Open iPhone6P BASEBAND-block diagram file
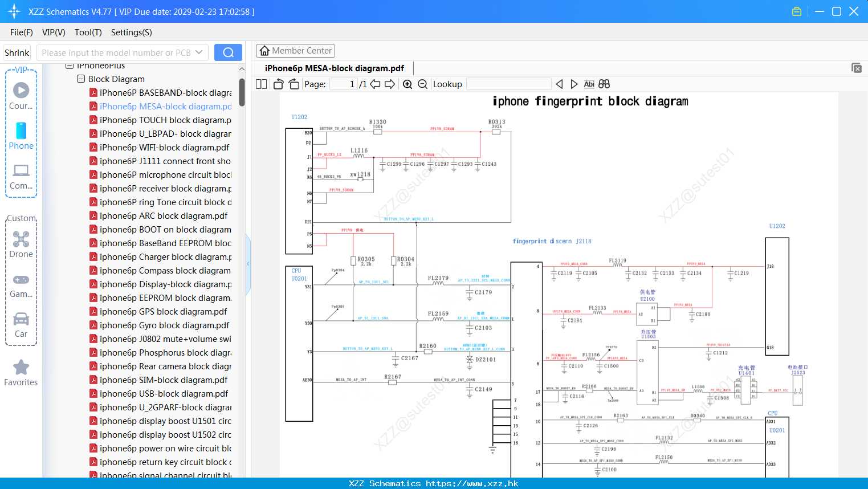 [160, 92]
